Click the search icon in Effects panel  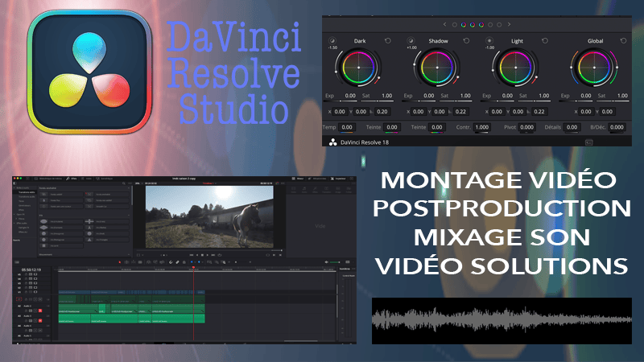pos(124,183)
